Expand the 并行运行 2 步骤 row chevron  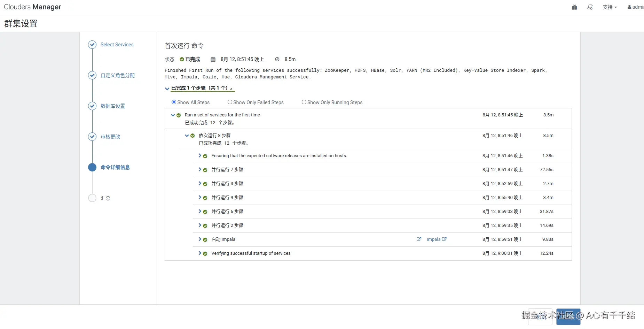pos(200,225)
